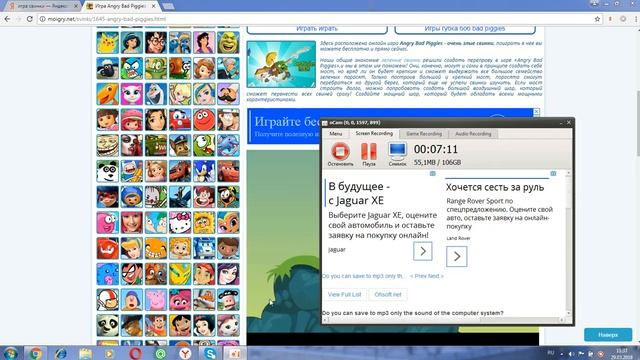The width and height of the screenshot is (640, 360).
Task: Go back in browser history
Action: click(7, 19)
